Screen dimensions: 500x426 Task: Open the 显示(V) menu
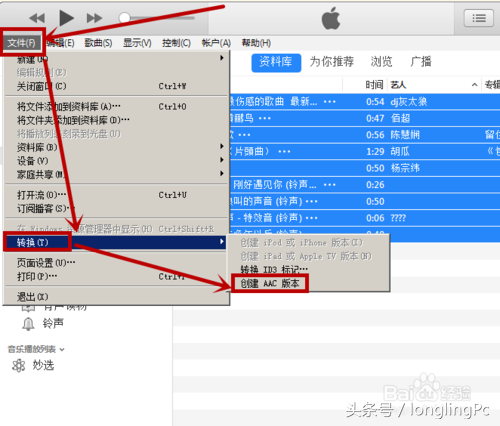click(x=137, y=43)
